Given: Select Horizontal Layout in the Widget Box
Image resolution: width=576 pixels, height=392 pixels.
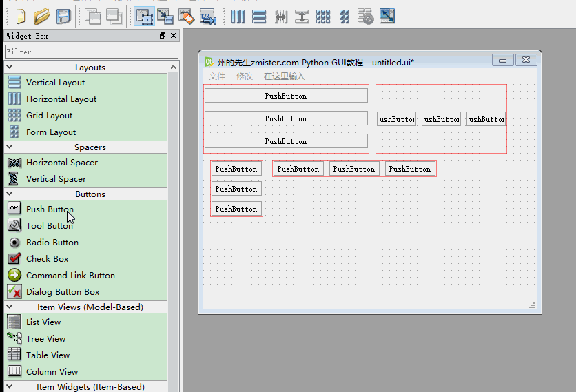Looking at the screenshot, I should click(86, 99).
